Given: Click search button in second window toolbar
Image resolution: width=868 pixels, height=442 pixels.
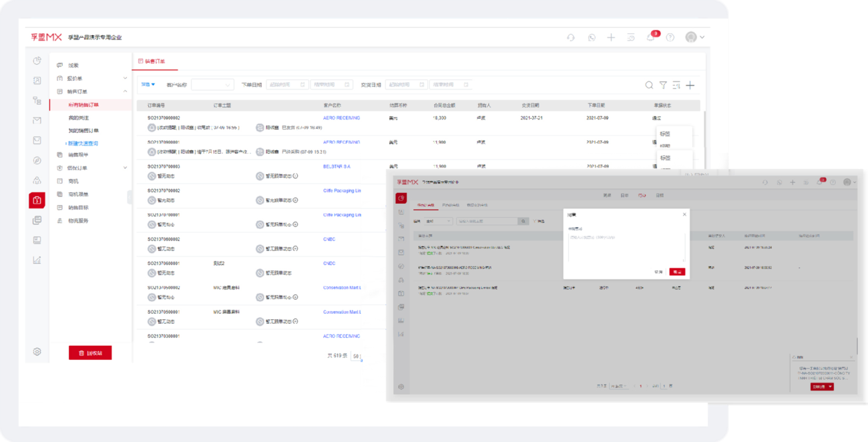Looking at the screenshot, I should 523,221.
